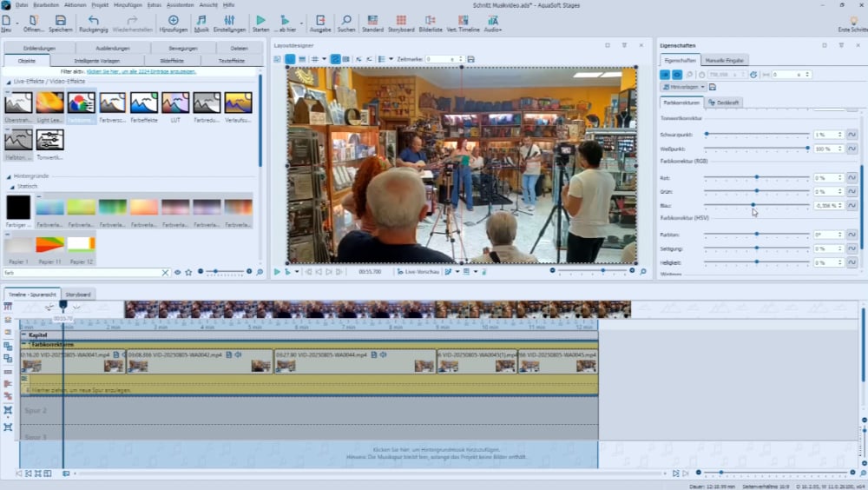Start playback with the Starten icon
This screenshot has width=868, height=490.
pos(260,21)
